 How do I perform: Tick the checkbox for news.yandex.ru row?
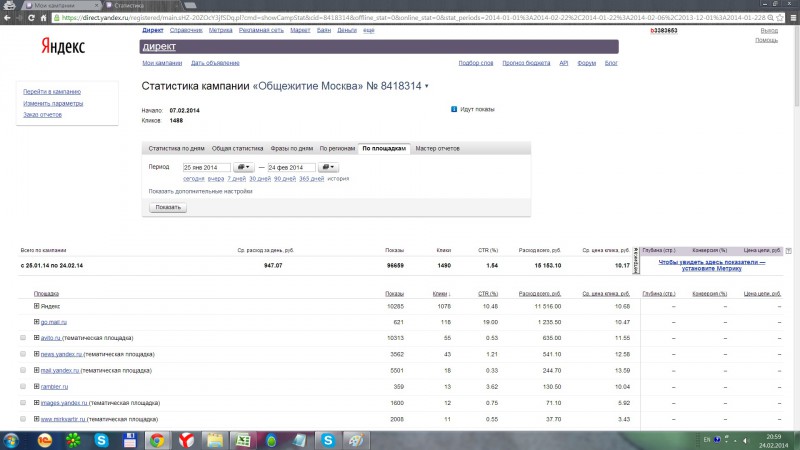point(23,354)
